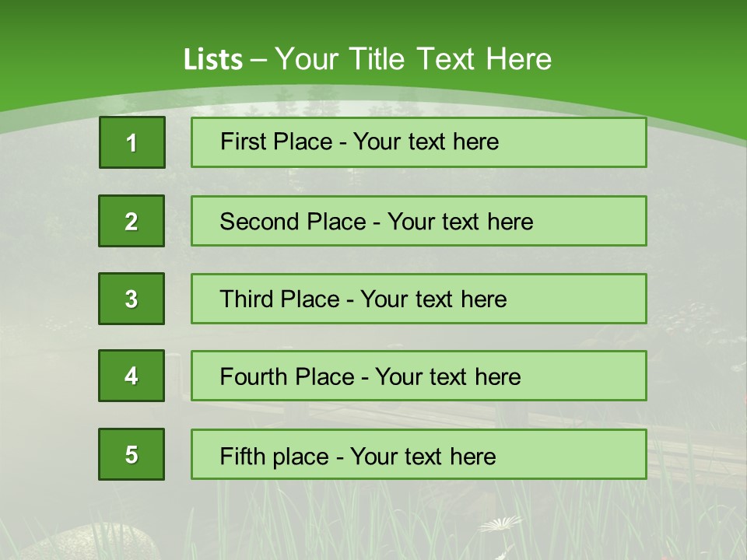Screen dimensions: 747x560
Task: Click the white daisy flower in background
Action: tap(500, 524)
